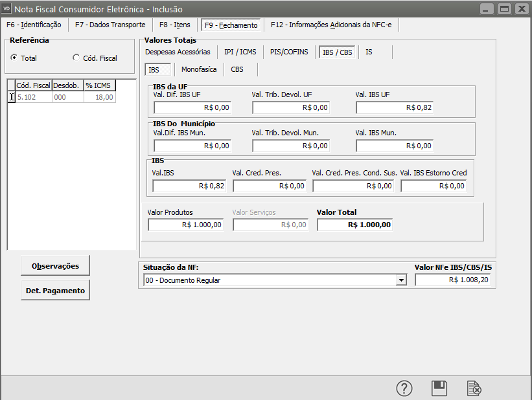Click the Val. IBS UF input field
532x400 pixels.
(x=394, y=107)
